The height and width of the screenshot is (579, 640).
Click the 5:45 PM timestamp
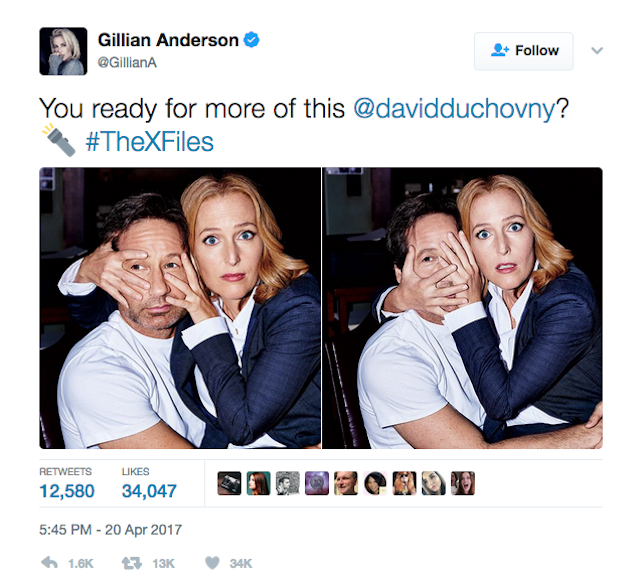(111, 530)
